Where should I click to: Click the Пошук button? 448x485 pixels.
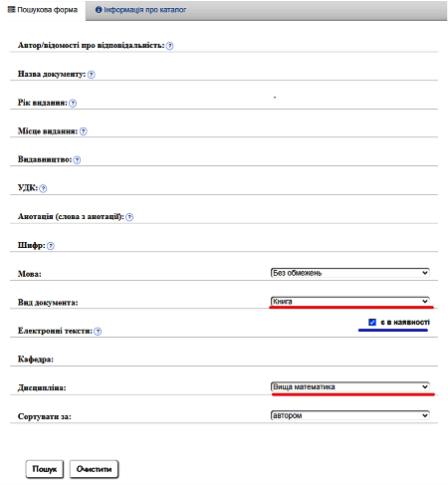click(x=45, y=469)
